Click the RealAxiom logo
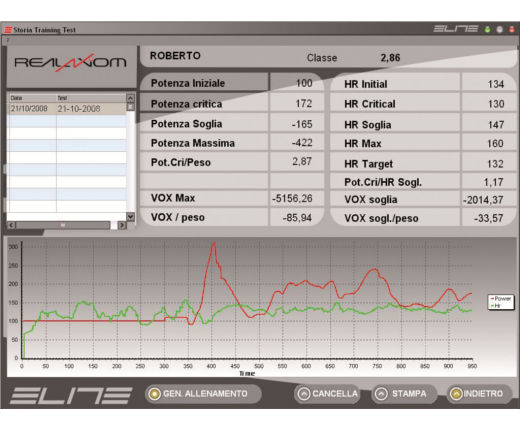 click(70, 63)
